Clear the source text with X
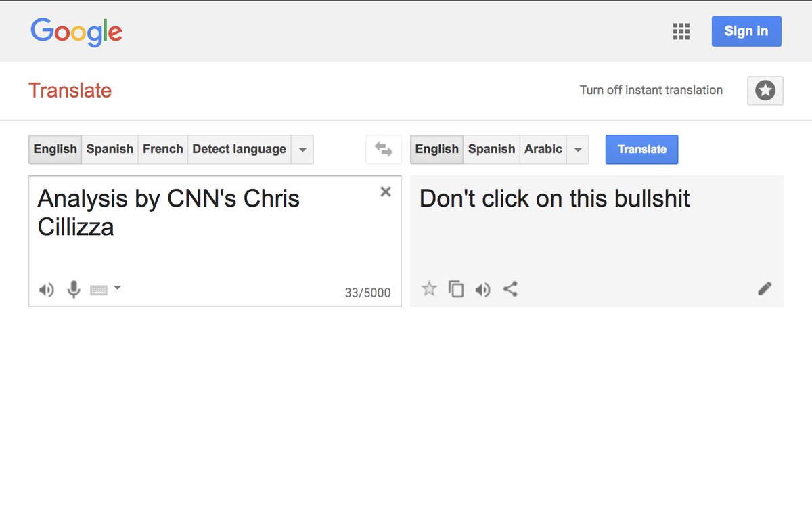Viewport: 812px width, 520px height. click(x=386, y=192)
